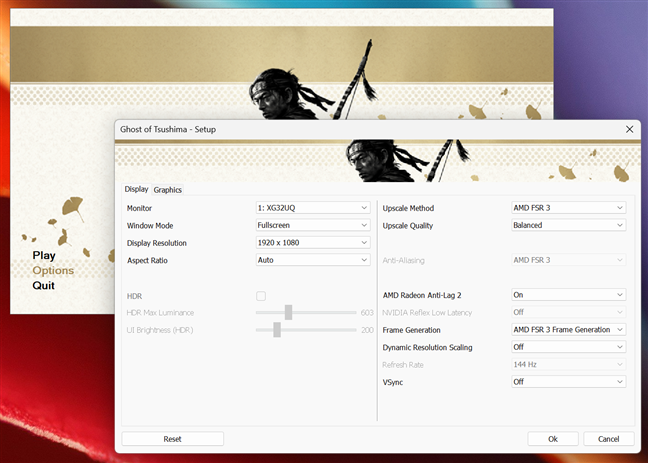The image size is (648, 463).
Task: Open Dynamic Resolution Scaling dropdown
Action: 569,347
